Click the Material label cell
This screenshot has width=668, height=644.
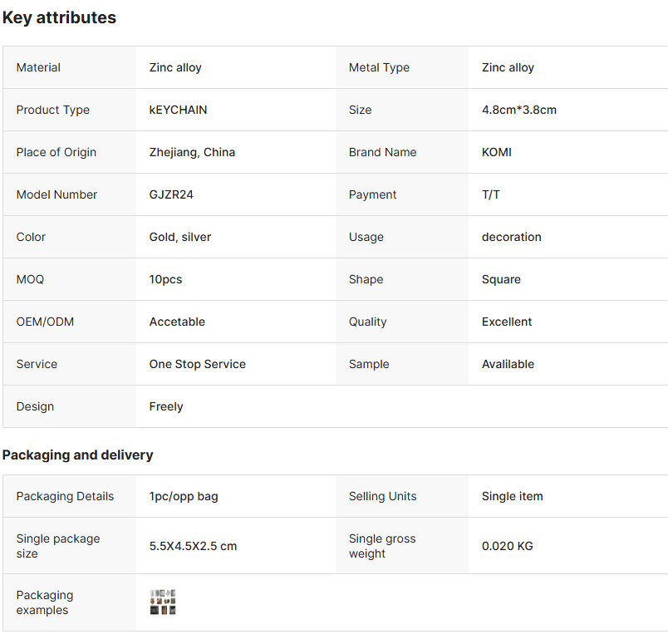coord(70,67)
